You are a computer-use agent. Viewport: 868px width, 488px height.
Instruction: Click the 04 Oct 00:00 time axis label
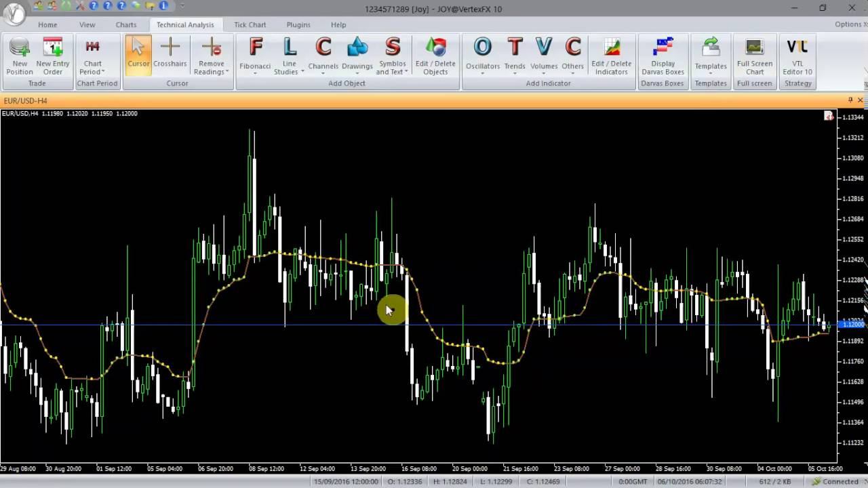pyautogui.click(x=774, y=468)
